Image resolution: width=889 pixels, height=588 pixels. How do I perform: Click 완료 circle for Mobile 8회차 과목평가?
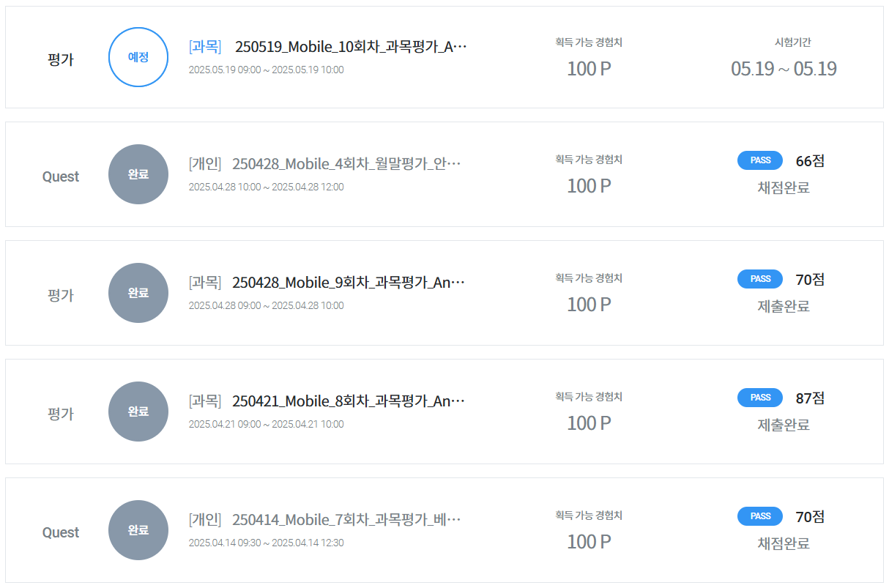point(138,412)
